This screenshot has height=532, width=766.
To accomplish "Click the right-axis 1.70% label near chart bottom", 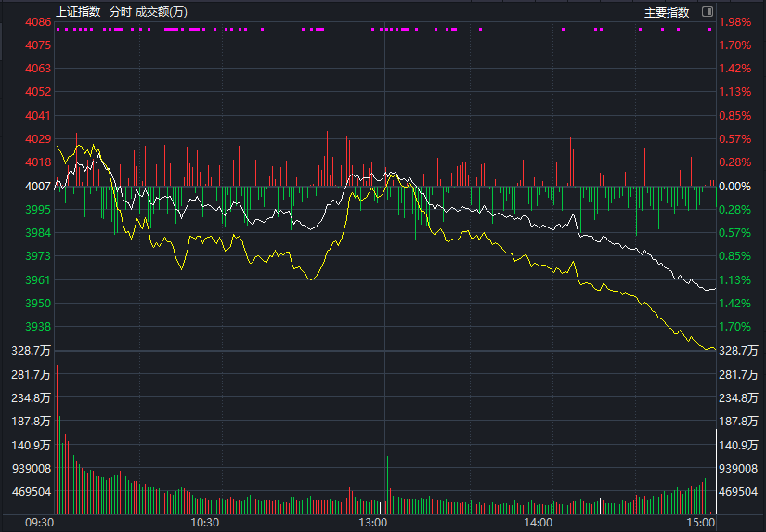I will tap(735, 327).
